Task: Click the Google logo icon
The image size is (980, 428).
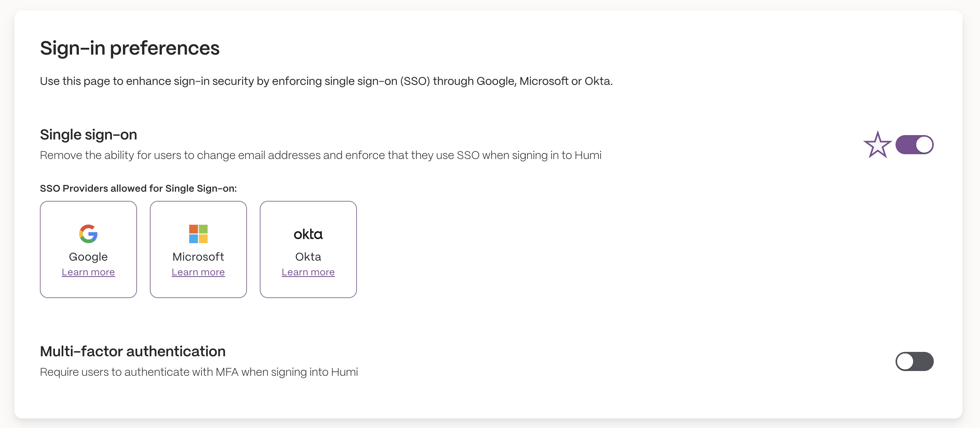Action: (88, 234)
